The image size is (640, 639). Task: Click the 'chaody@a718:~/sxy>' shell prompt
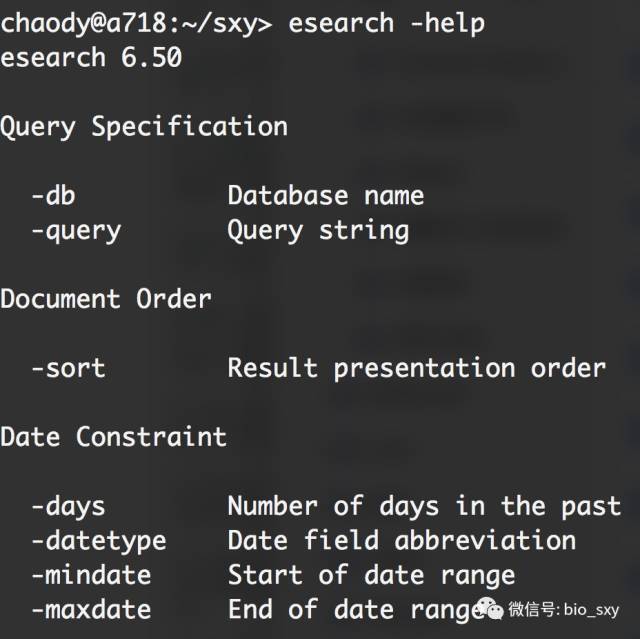pos(136,24)
